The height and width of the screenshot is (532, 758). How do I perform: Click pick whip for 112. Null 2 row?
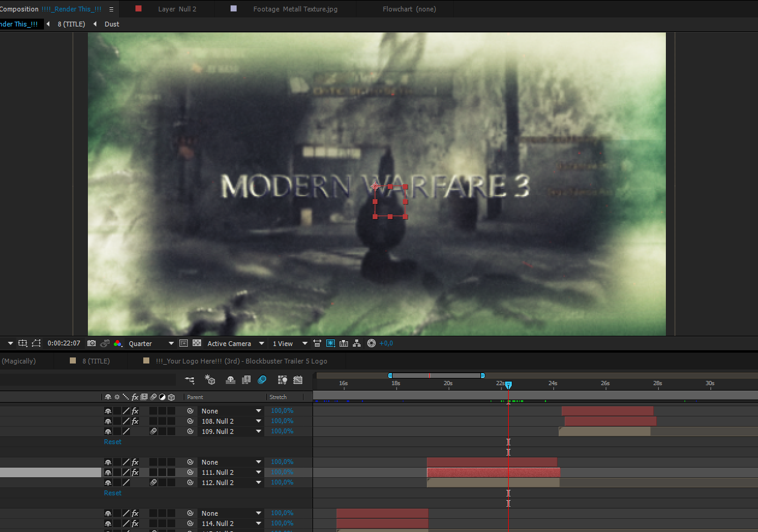coord(190,483)
